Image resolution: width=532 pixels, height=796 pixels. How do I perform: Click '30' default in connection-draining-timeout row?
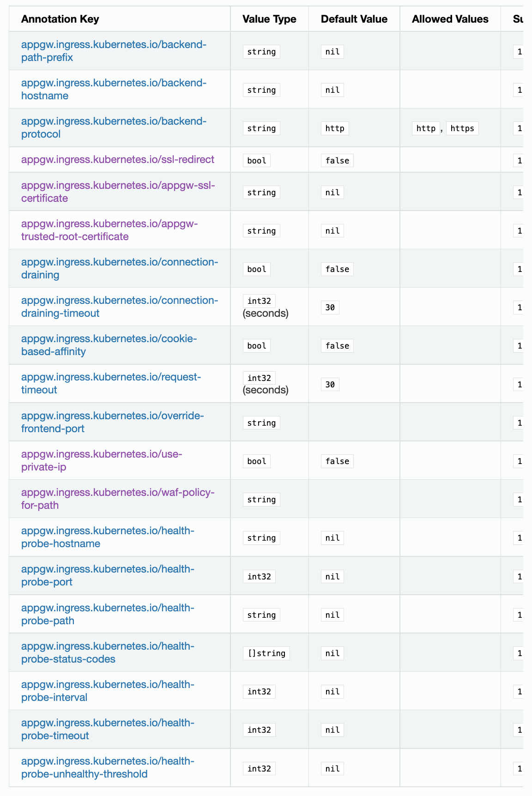(330, 308)
